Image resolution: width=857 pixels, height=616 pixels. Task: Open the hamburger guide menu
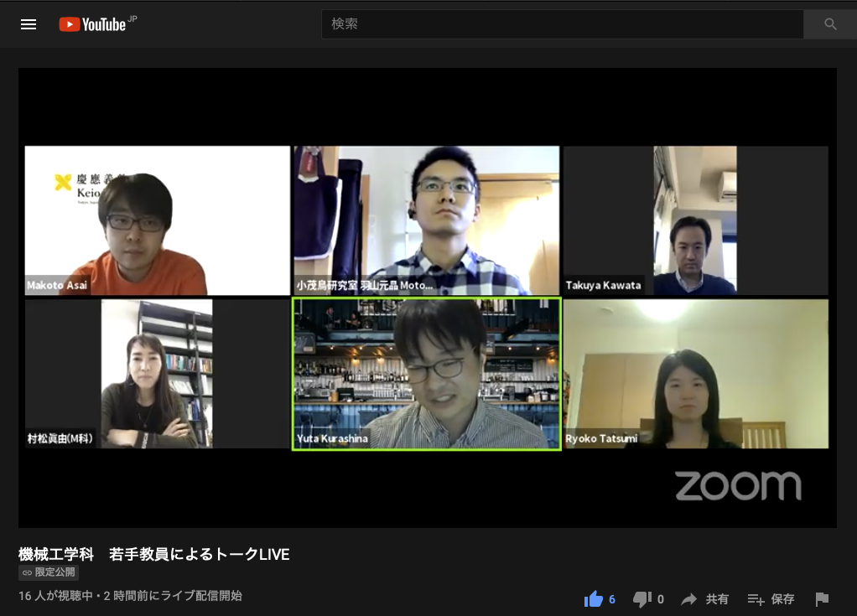pyautogui.click(x=29, y=24)
